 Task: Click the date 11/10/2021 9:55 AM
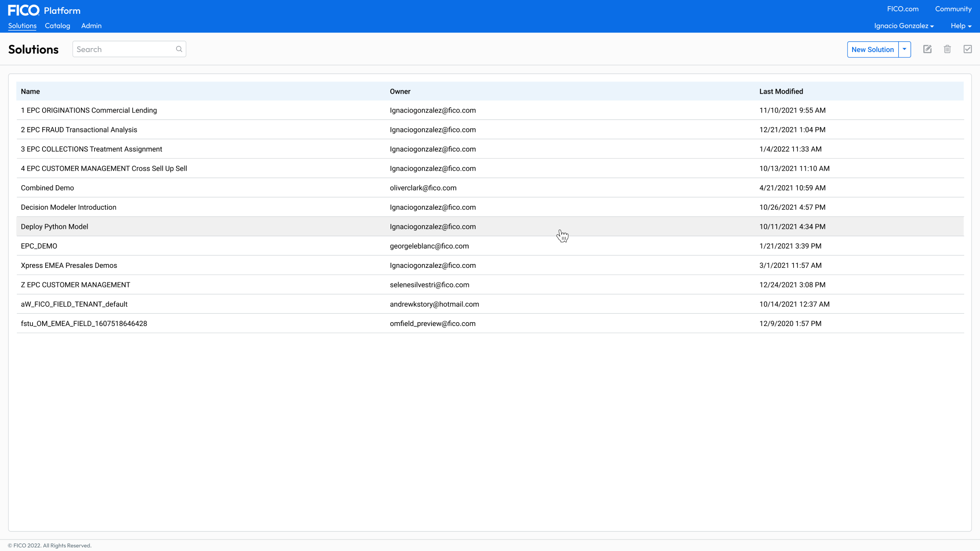coord(792,110)
